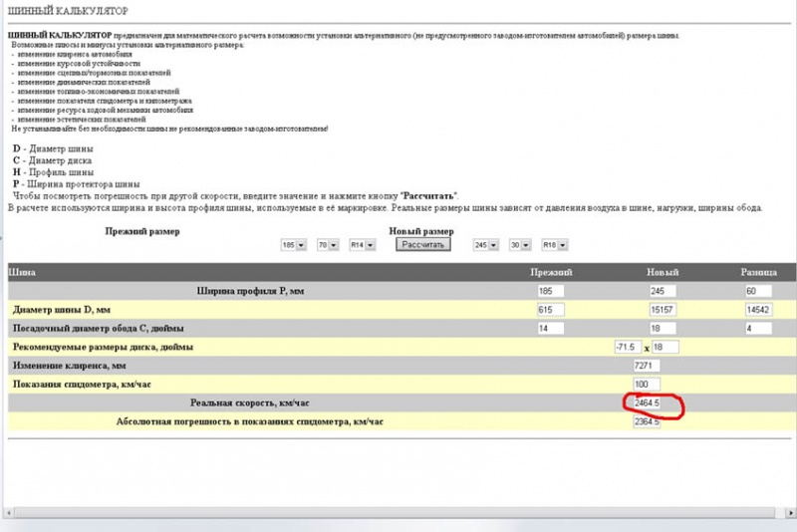797x532 pixels.
Task: Click the absolute error field showing 2364.5
Action: [648, 422]
